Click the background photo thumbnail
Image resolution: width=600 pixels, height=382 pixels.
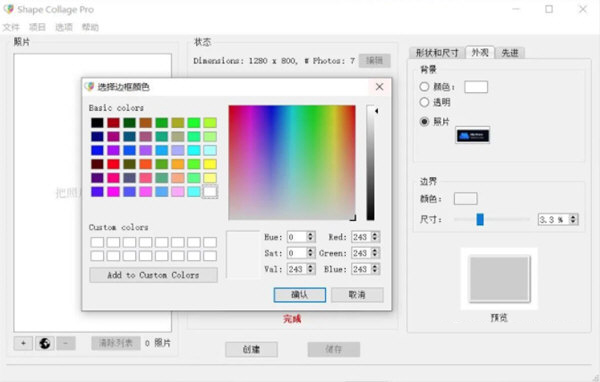point(473,135)
